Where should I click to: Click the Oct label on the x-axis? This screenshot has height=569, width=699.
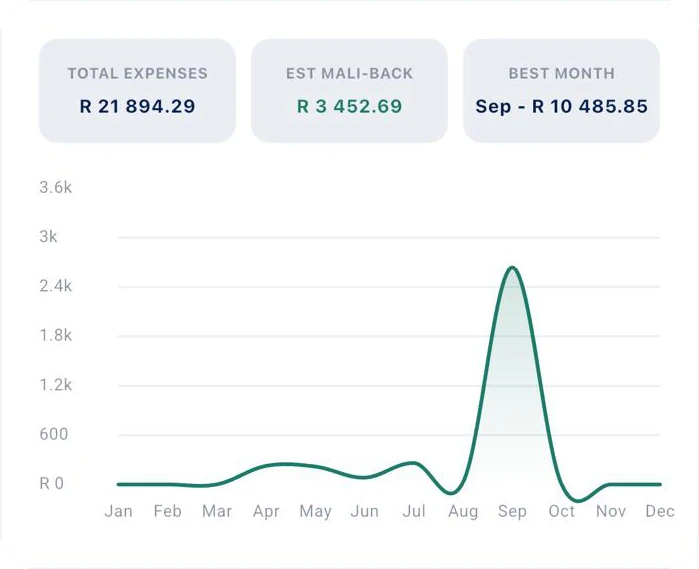pos(562,511)
